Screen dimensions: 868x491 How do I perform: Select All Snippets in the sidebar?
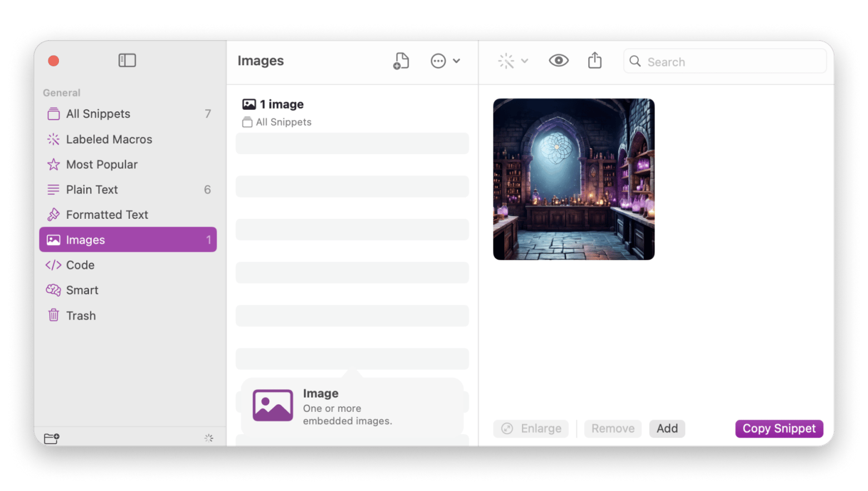tap(98, 114)
